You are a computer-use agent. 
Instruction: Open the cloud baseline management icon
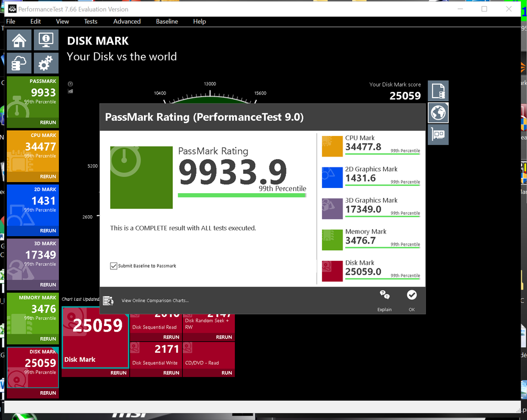[x=19, y=63]
